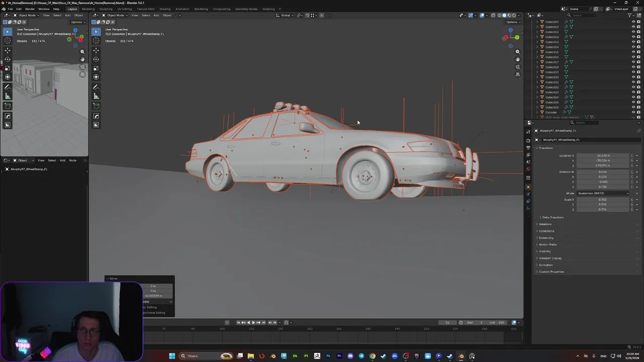The image size is (644, 362).
Task: Hide Cube.012 with its eye icon
Action: tap(633, 37)
